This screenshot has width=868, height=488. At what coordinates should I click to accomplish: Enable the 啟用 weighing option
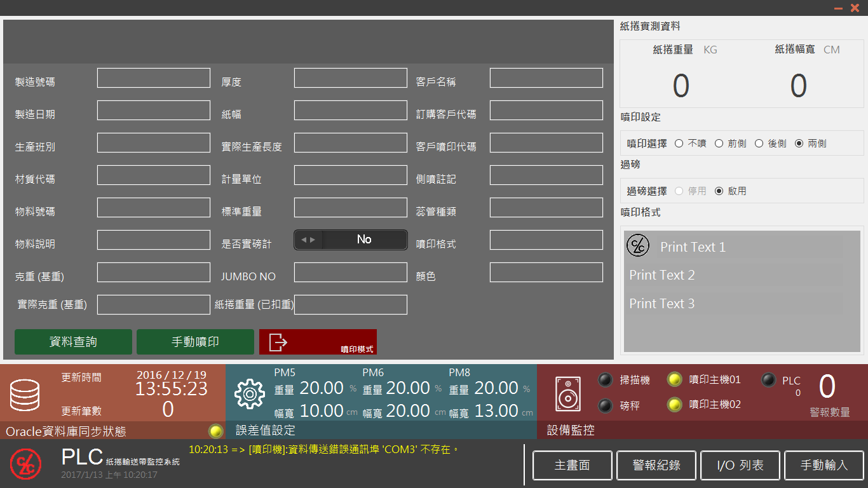click(719, 191)
